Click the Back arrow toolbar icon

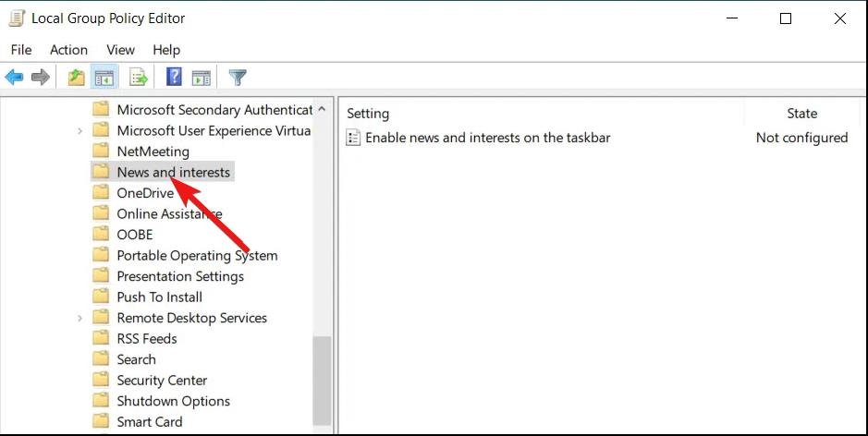15,78
